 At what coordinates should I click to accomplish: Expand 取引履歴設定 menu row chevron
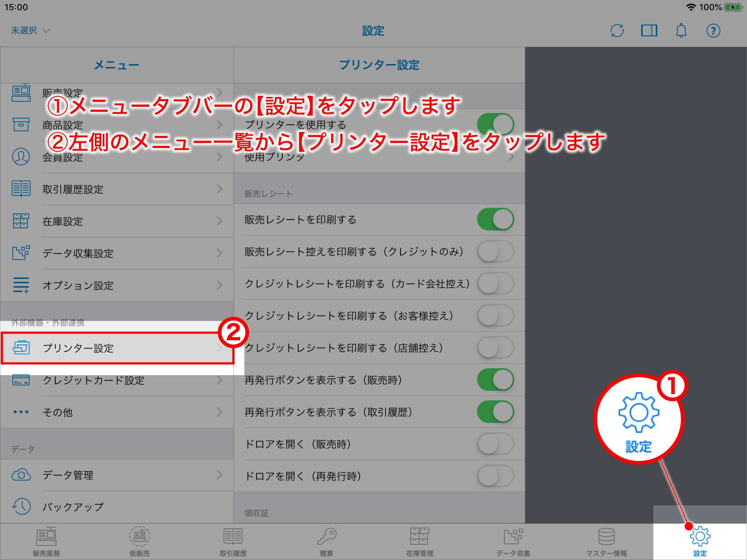tap(219, 189)
